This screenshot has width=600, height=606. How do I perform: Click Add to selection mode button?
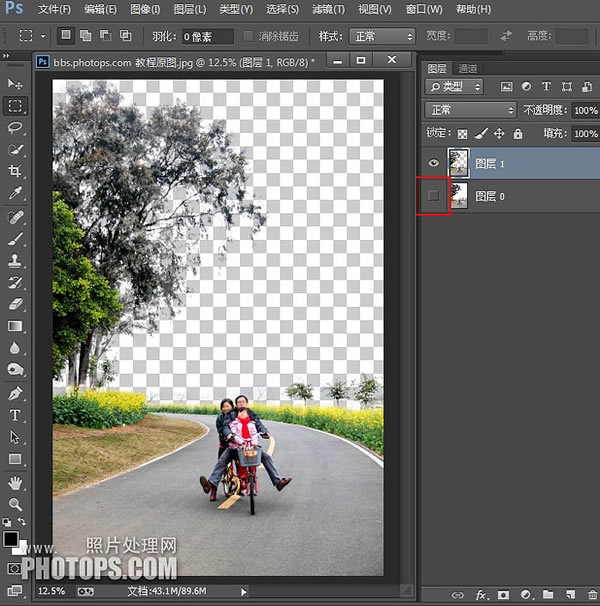[x=85, y=36]
